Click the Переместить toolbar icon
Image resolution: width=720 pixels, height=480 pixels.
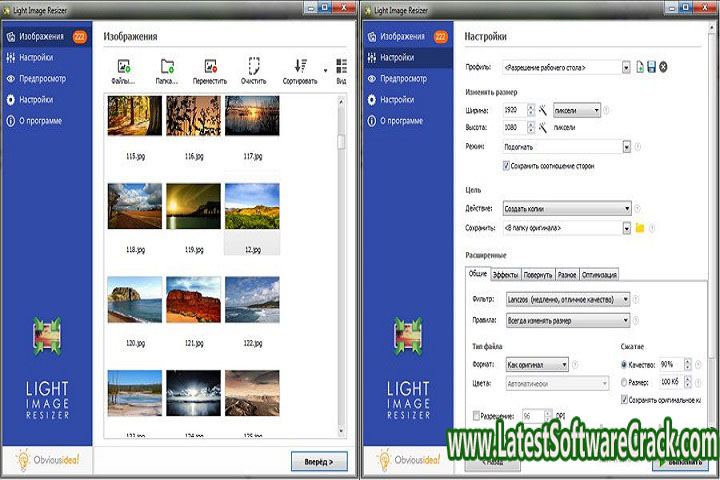pos(210,67)
